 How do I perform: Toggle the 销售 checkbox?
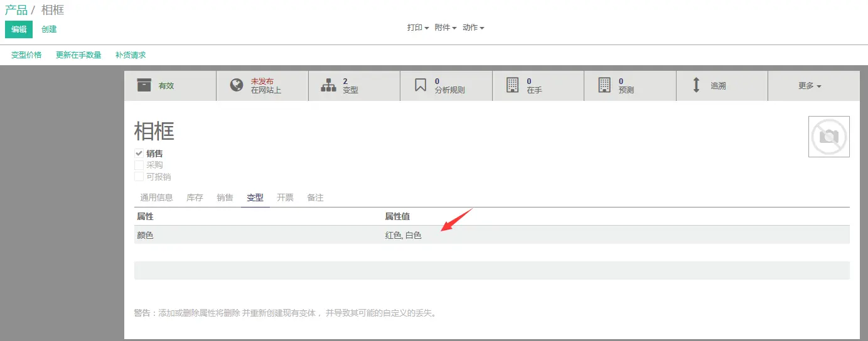[x=139, y=153]
